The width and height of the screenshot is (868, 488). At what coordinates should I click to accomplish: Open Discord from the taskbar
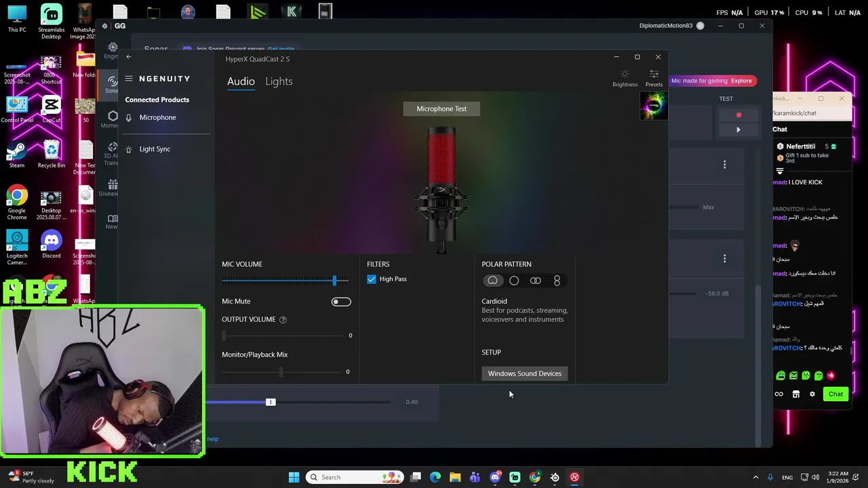pyautogui.click(x=495, y=477)
